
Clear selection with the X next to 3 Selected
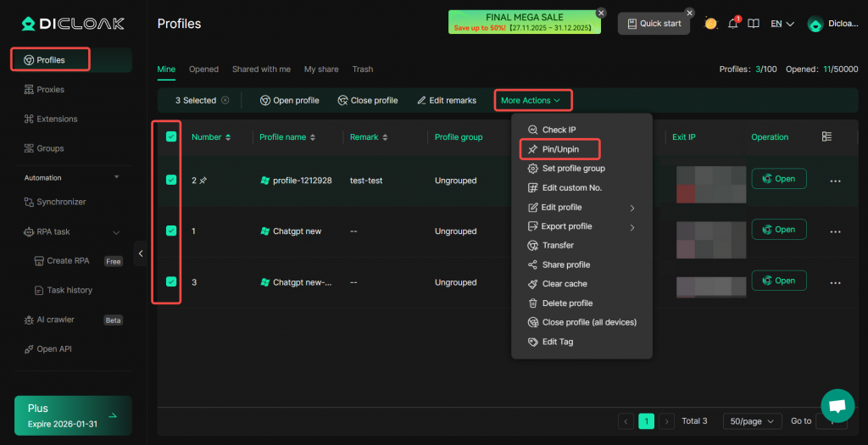pos(225,100)
